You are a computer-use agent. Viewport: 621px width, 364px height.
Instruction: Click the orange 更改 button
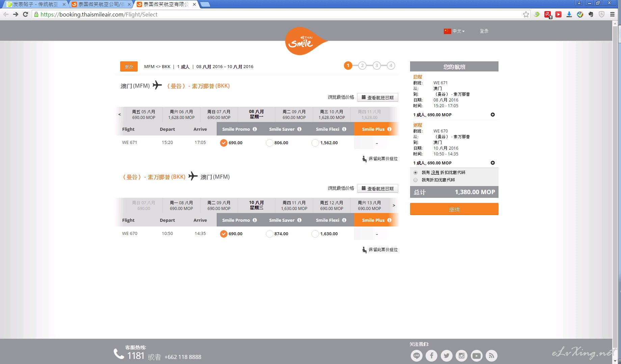pos(129,66)
